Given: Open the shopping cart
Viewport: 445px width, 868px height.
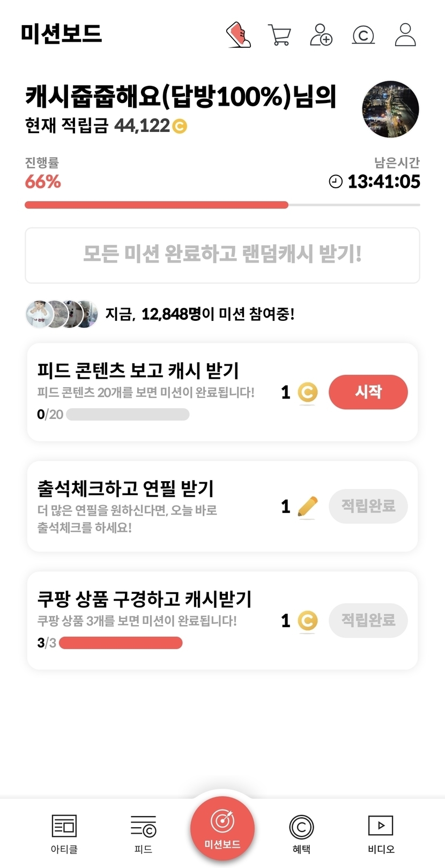Looking at the screenshot, I should [279, 35].
